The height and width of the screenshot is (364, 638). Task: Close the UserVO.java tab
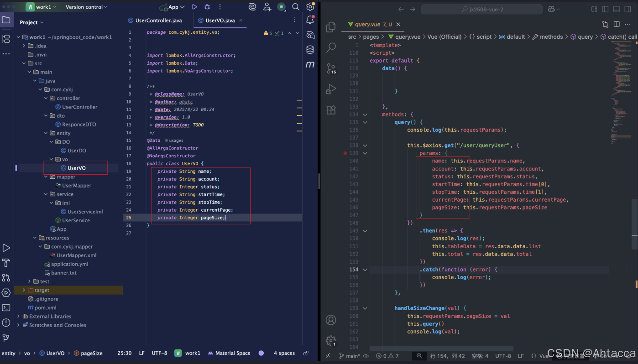click(241, 21)
